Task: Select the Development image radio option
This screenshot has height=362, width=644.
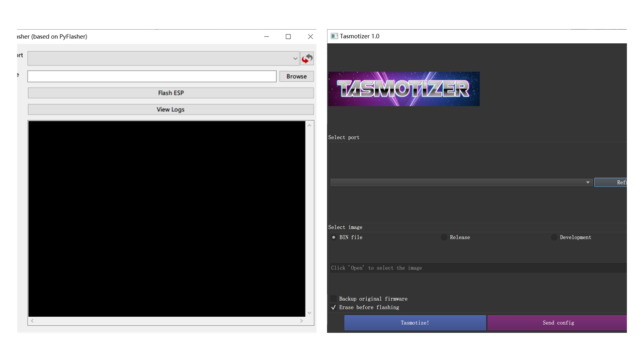Action: tap(571, 237)
